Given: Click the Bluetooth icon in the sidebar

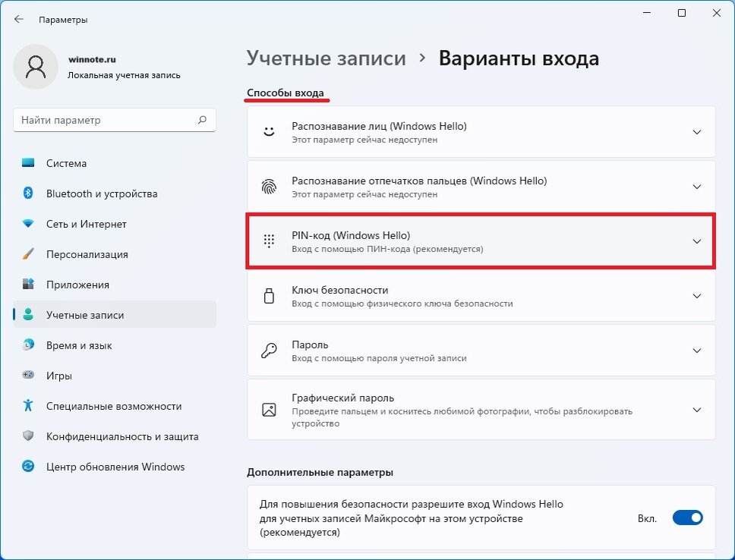Looking at the screenshot, I should pyautogui.click(x=28, y=193).
